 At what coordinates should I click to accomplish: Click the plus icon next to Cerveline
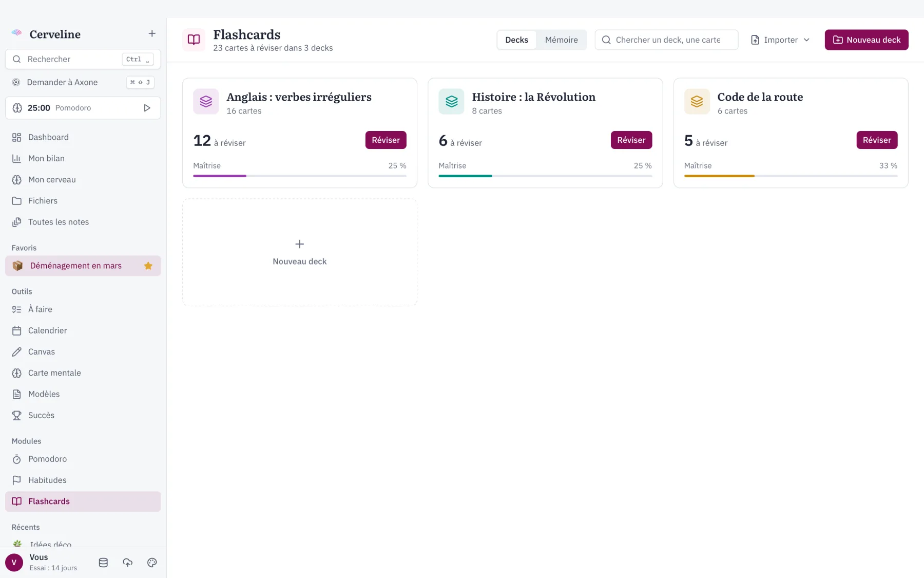coord(152,33)
